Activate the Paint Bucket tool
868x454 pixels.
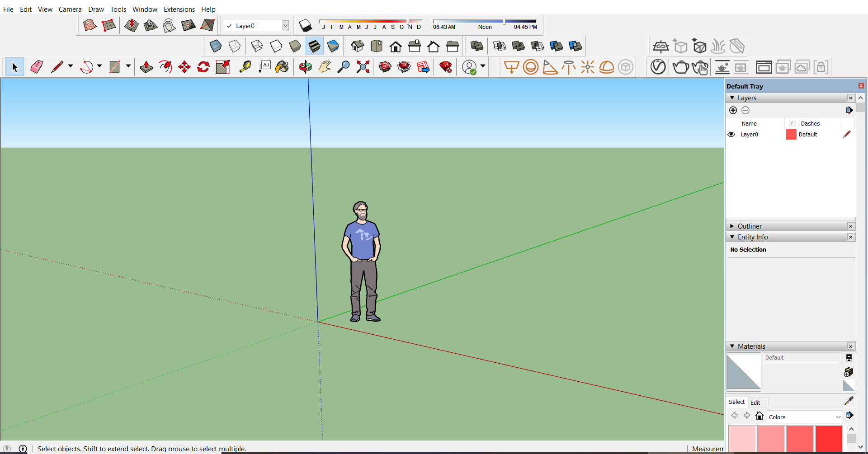pos(282,66)
